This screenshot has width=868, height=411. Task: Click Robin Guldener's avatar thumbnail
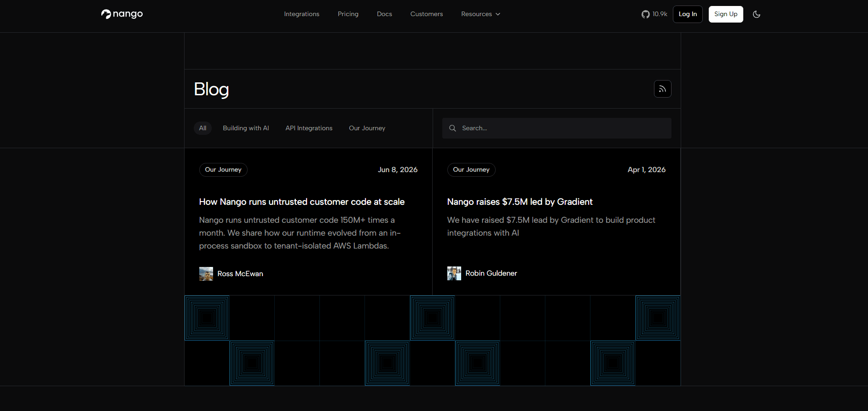(x=454, y=273)
